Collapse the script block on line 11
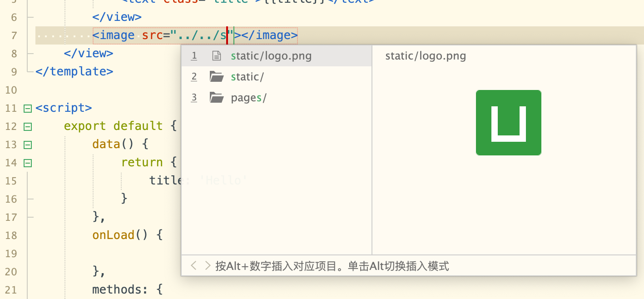The width and height of the screenshot is (644, 299). click(x=27, y=109)
